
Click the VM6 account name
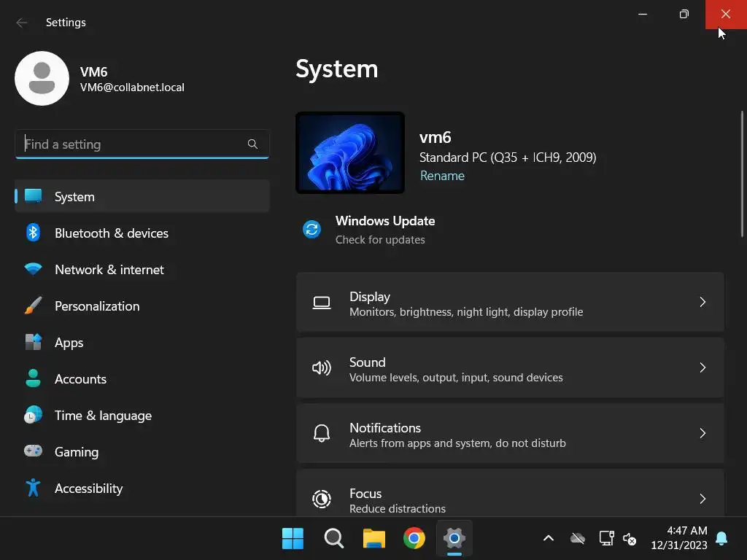[x=94, y=72]
